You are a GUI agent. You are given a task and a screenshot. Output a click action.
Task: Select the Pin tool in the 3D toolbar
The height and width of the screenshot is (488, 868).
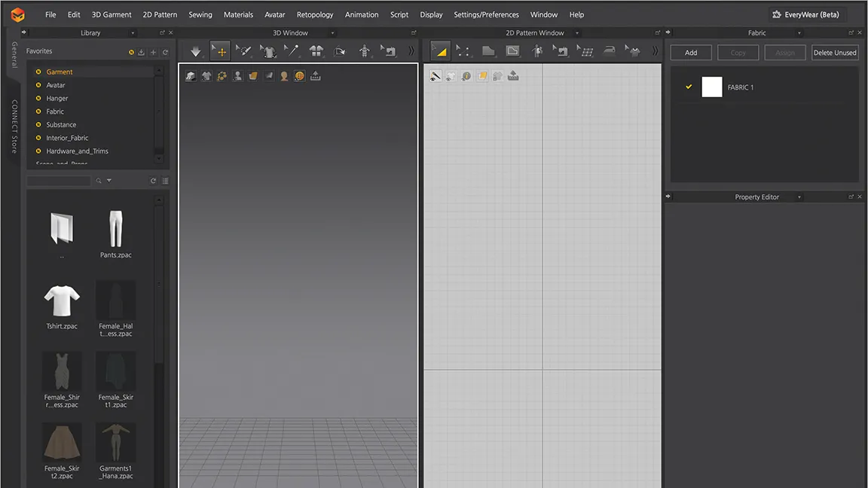292,50
